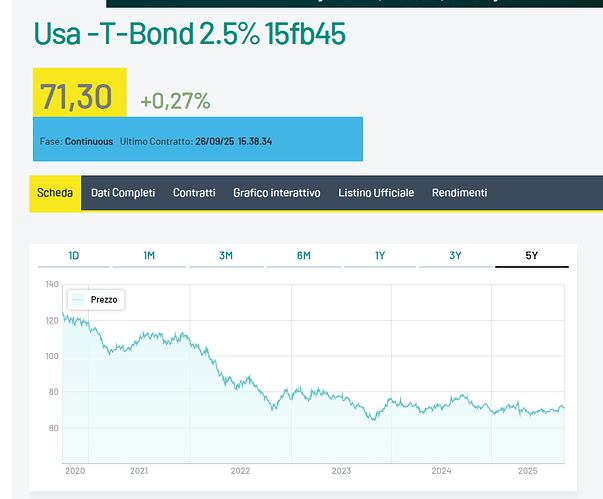Image resolution: width=603 pixels, height=499 pixels.
Task: Switch to the Dati Completi tab
Action: click(123, 192)
